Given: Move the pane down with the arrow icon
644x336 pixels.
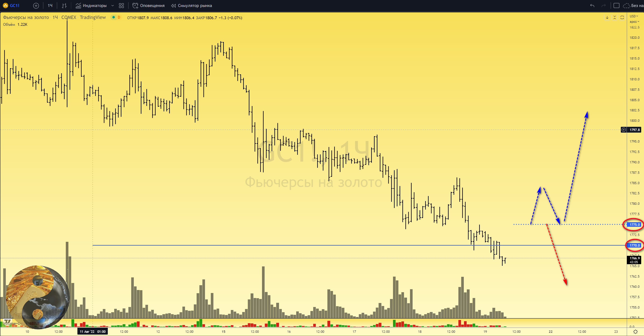Looking at the screenshot, I should 607,18.
